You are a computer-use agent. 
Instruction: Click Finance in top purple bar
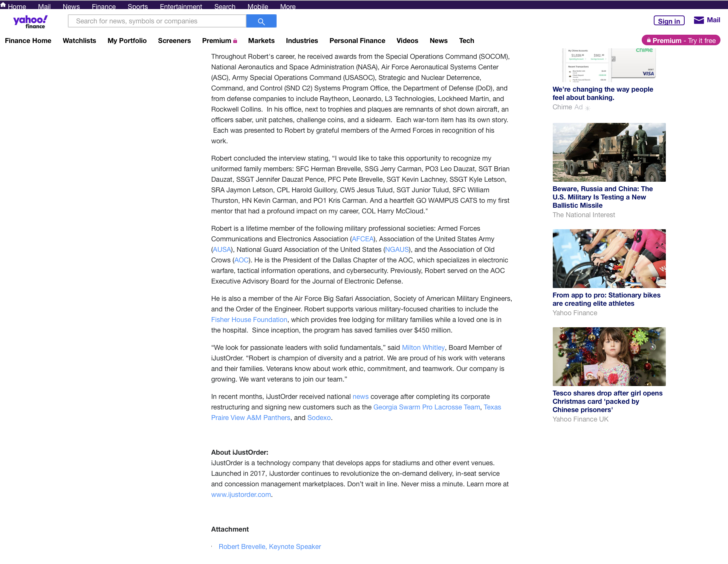coord(104,6)
